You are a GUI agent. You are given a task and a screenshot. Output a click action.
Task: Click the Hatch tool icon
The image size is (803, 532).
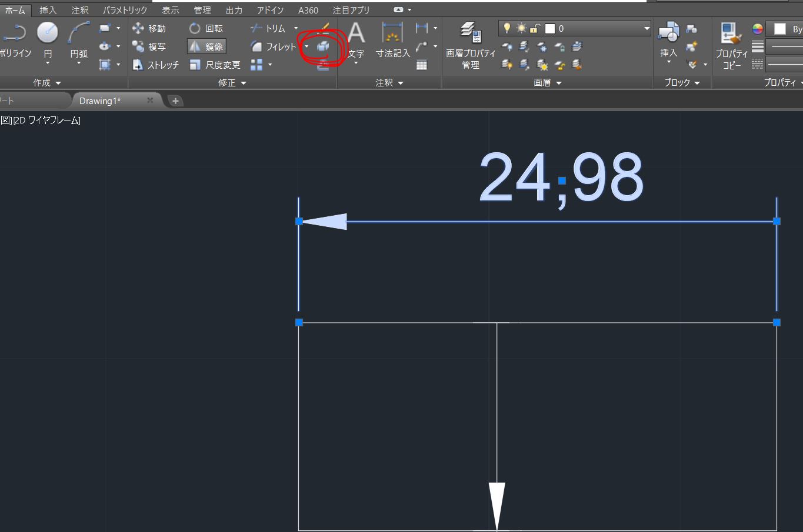(105, 64)
